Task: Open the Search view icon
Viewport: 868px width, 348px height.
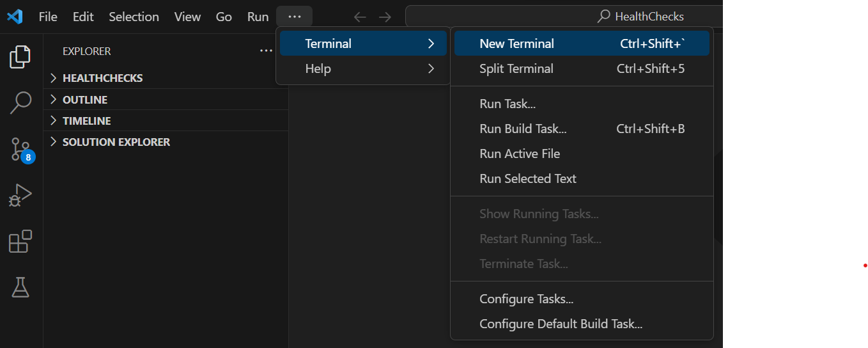Action: pos(20,102)
